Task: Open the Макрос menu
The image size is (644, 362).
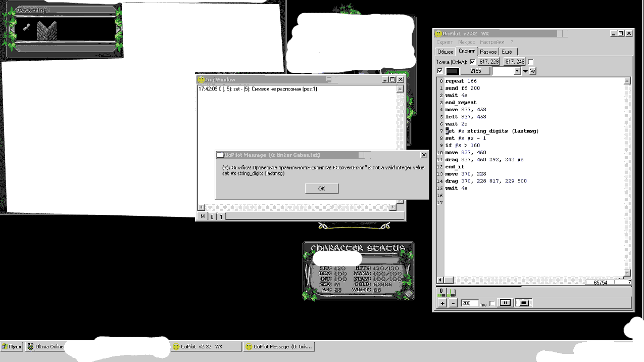Action: (466, 42)
